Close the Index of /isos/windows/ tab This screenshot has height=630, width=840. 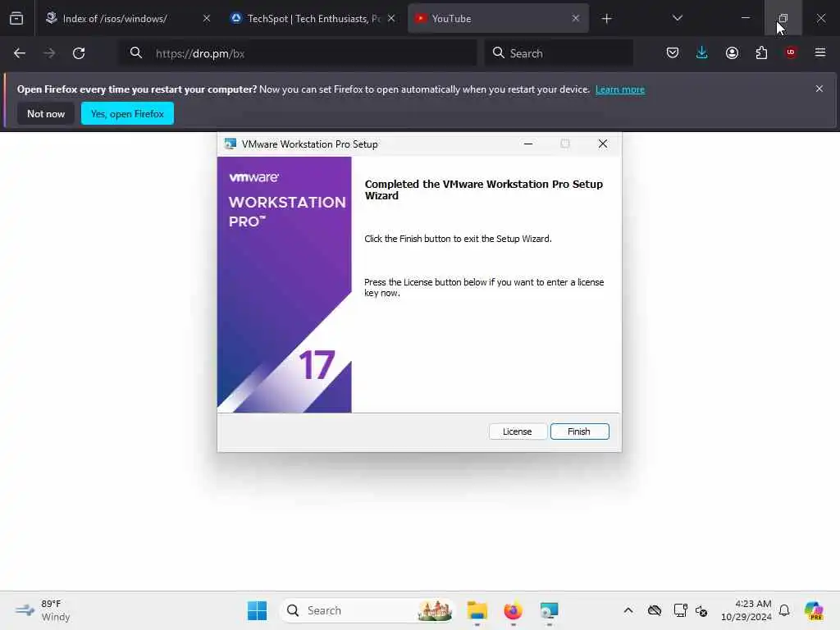207,18
